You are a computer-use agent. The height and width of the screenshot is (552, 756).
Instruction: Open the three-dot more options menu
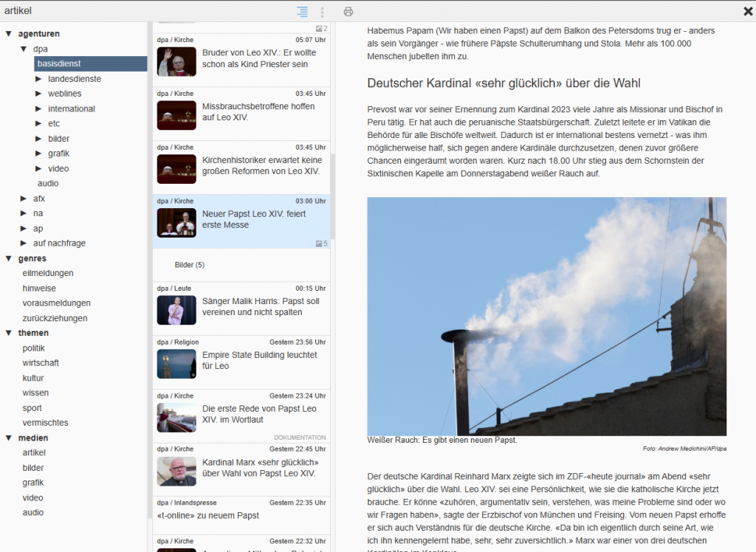coord(322,12)
